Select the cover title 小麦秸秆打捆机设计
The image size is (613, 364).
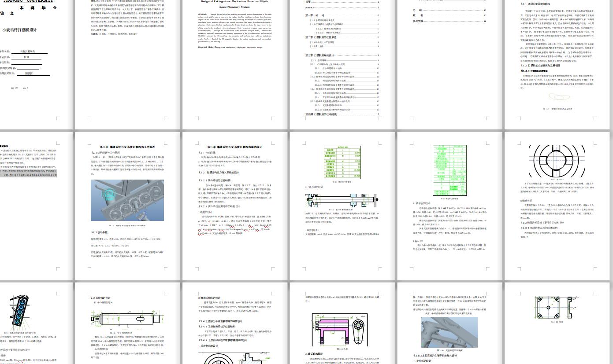[19, 30]
